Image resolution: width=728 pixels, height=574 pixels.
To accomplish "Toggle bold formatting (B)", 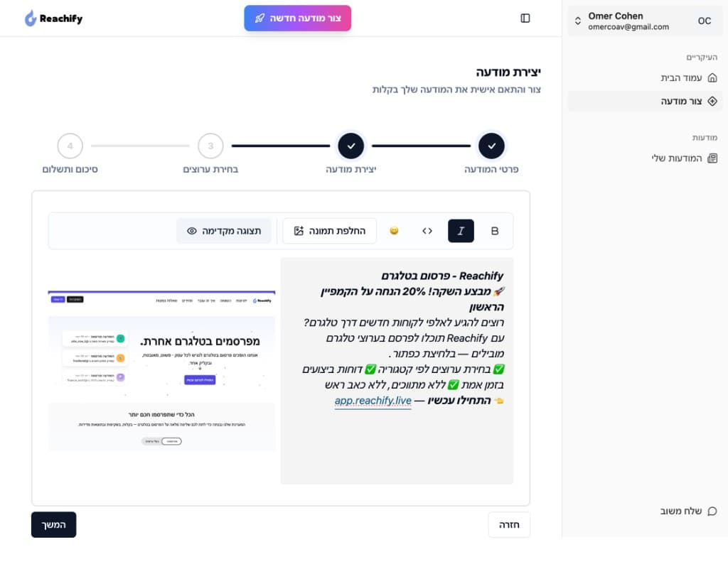I will (495, 231).
